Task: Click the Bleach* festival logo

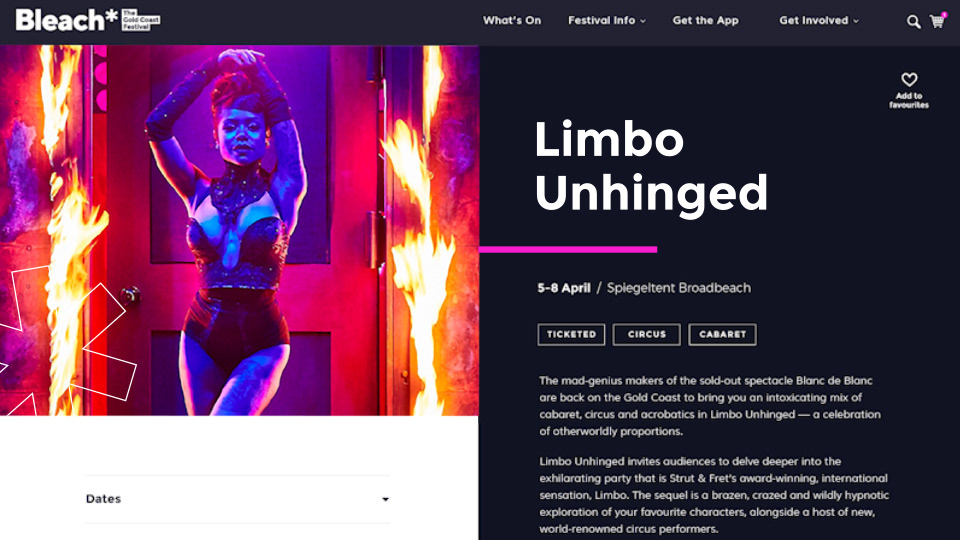Action: coord(66,20)
